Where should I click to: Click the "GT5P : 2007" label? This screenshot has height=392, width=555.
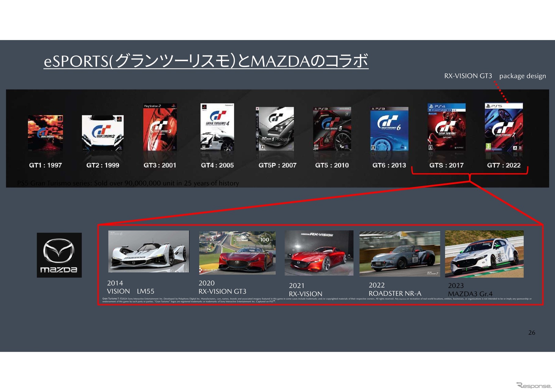point(278,165)
